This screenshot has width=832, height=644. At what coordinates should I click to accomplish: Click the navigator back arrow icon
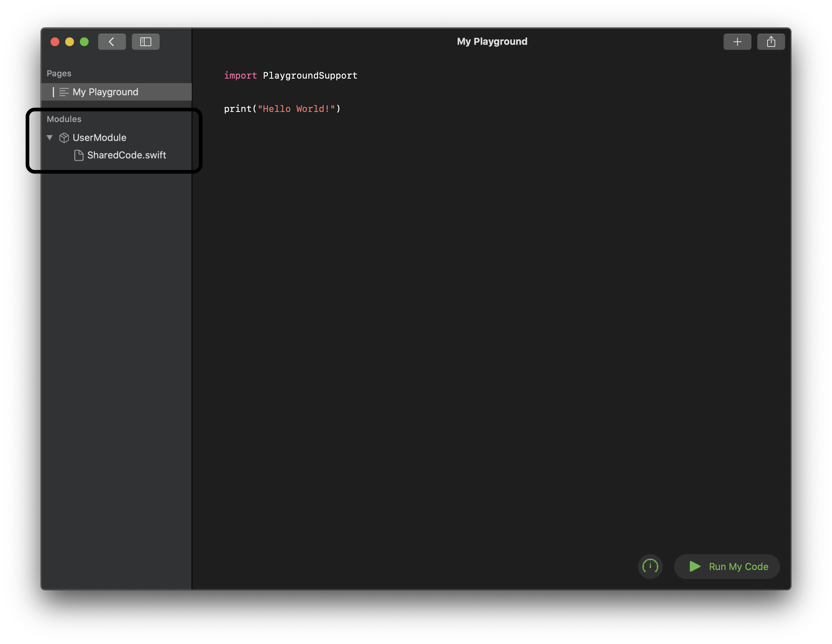pos(111,41)
